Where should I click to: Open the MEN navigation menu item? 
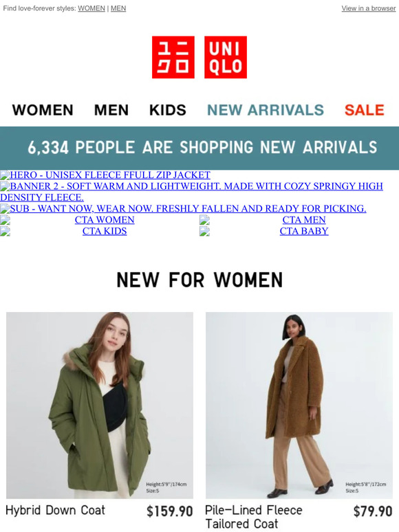click(x=111, y=110)
